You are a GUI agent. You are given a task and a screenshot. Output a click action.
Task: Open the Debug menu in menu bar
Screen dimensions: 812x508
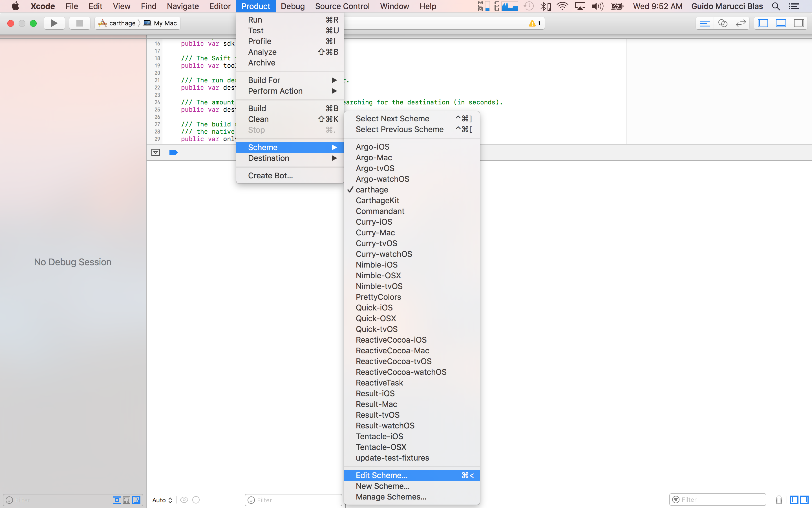pyautogui.click(x=293, y=6)
